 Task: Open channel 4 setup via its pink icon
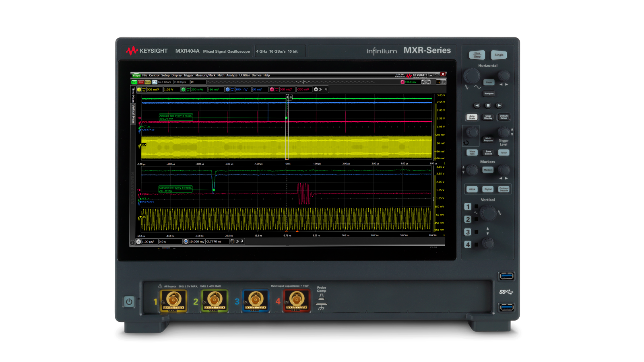click(x=272, y=89)
